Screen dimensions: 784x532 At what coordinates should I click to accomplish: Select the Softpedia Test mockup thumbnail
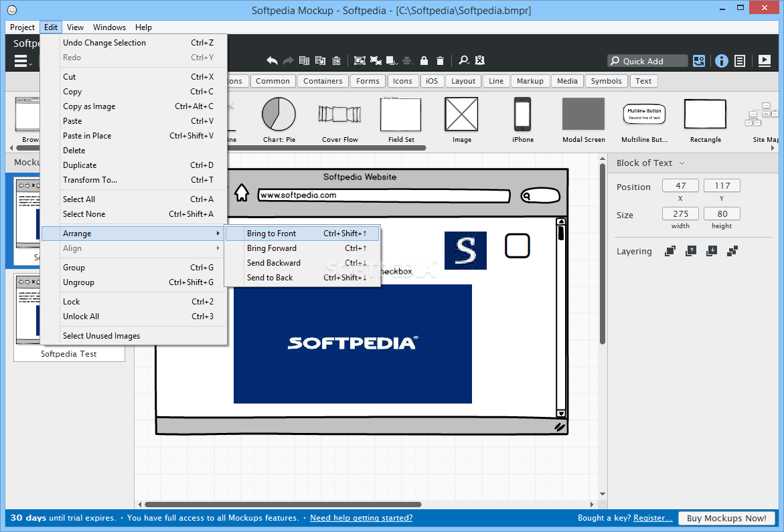pyautogui.click(x=69, y=317)
